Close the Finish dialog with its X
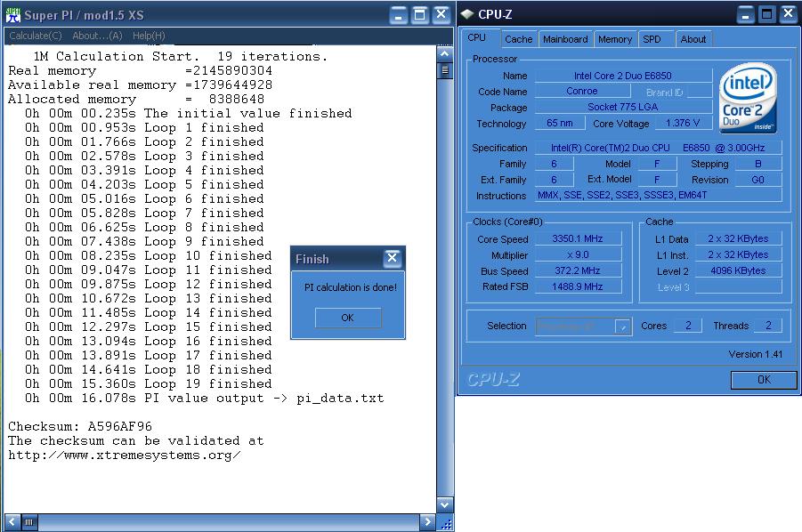Image resolution: width=802 pixels, height=532 pixels. click(392, 258)
